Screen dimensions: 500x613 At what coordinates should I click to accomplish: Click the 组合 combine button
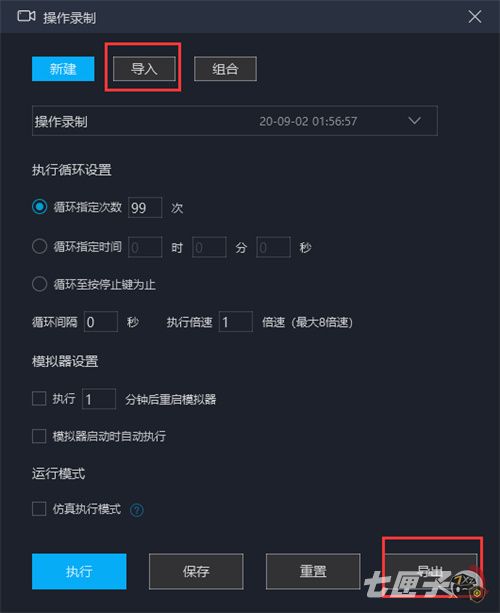[225, 69]
